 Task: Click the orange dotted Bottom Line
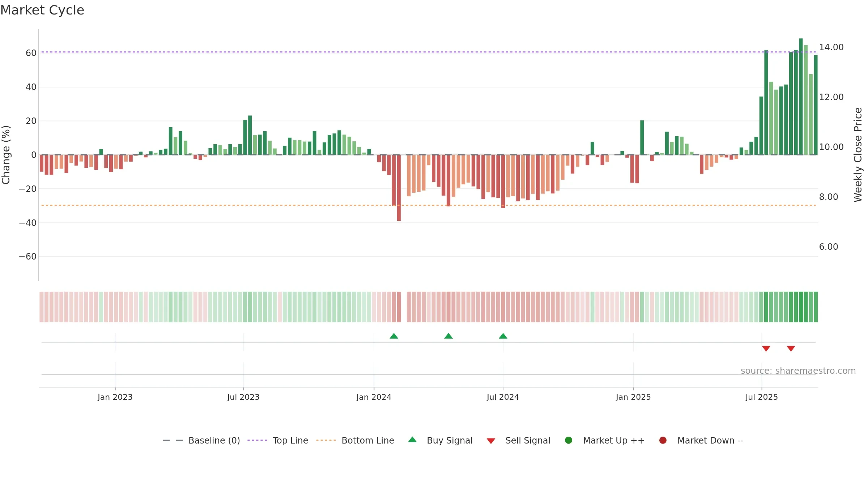pyautogui.click(x=429, y=205)
